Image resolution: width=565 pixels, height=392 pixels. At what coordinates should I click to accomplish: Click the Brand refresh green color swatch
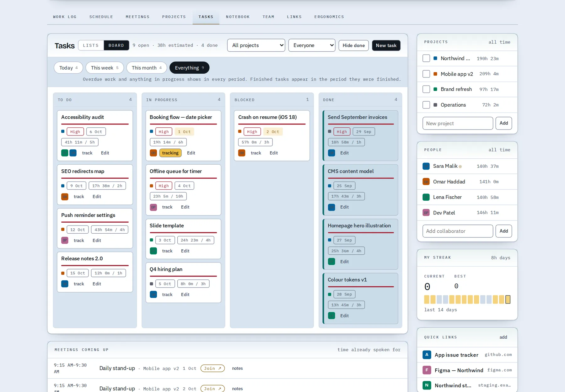point(435,89)
